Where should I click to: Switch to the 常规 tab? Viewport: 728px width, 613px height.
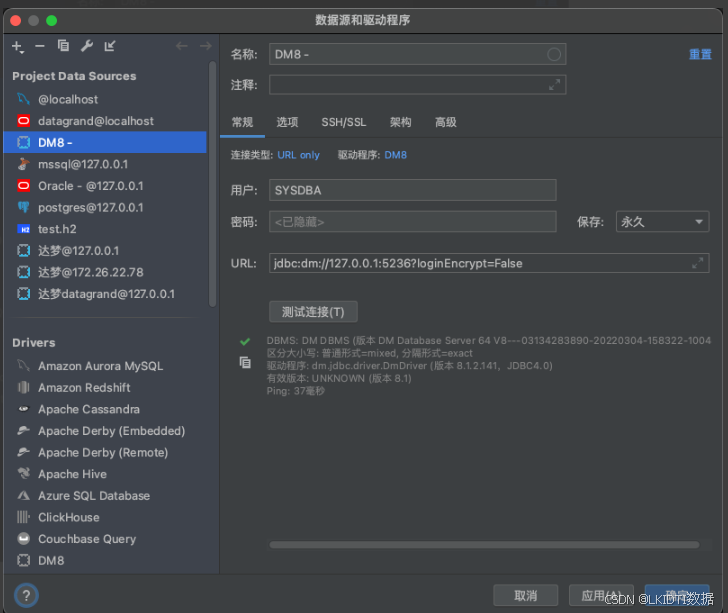click(x=242, y=122)
